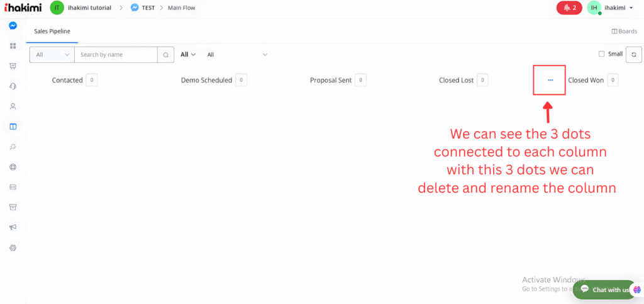Image resolution: width=644 pixels, height=304 pixels.
Task: Click the headset support icon in sidebar
Action: coord(13,86)
